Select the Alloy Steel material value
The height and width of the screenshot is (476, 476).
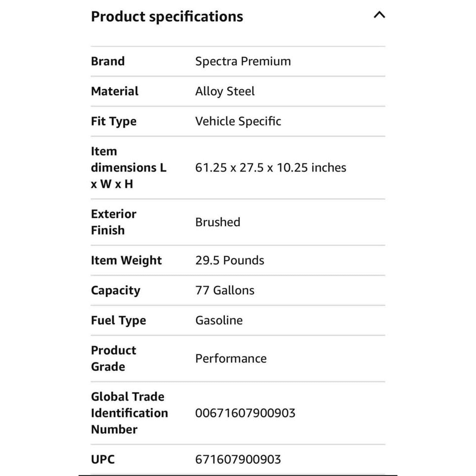click(225, 91)
